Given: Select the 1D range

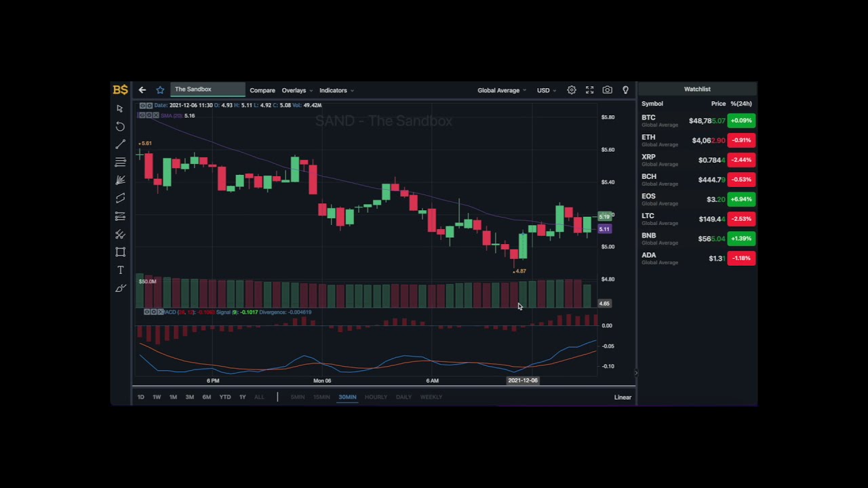Looking at the screenshot, I should [x=140, y=397].
